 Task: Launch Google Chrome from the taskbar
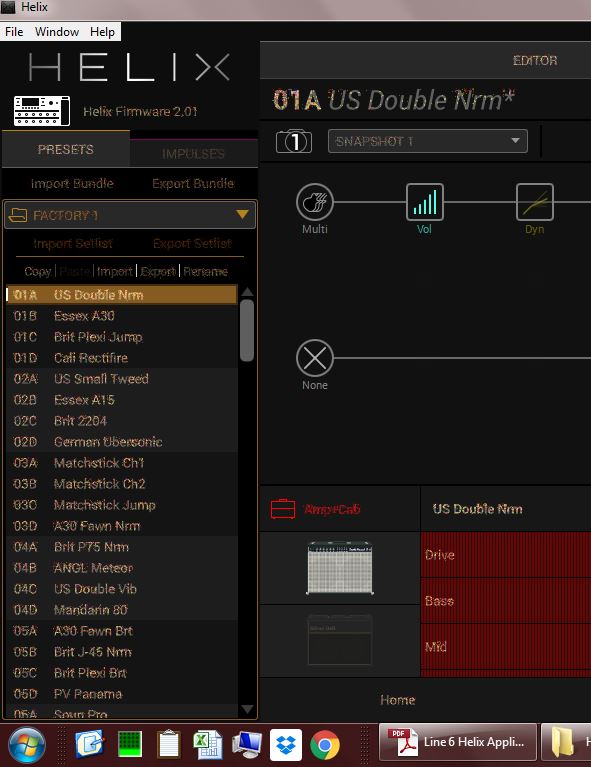pos(324,744)
